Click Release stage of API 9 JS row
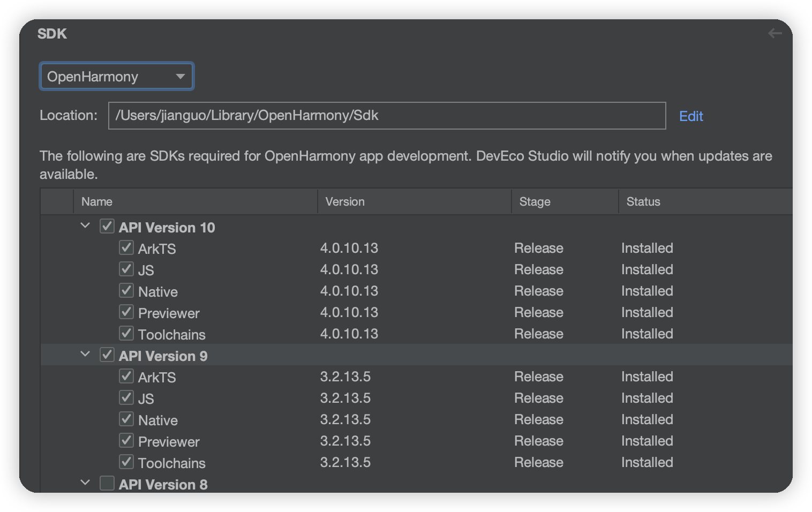 pos(539,398)
